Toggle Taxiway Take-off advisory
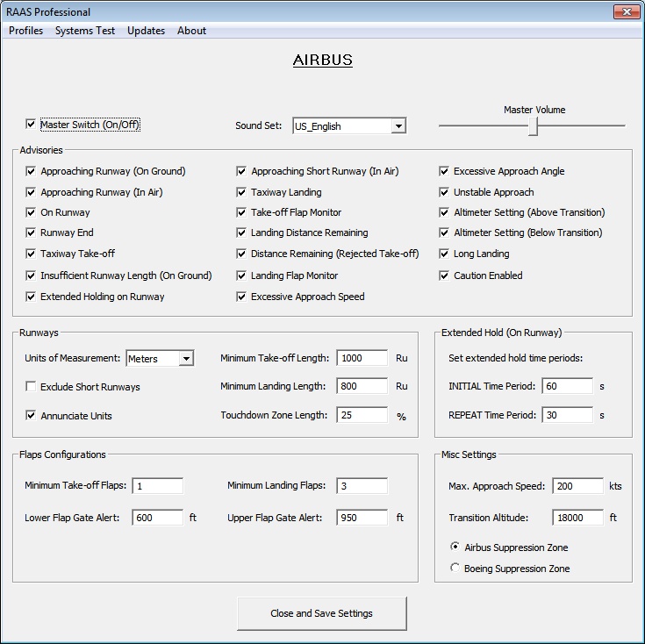Screen dimensions: 645x644 [31, 254]
